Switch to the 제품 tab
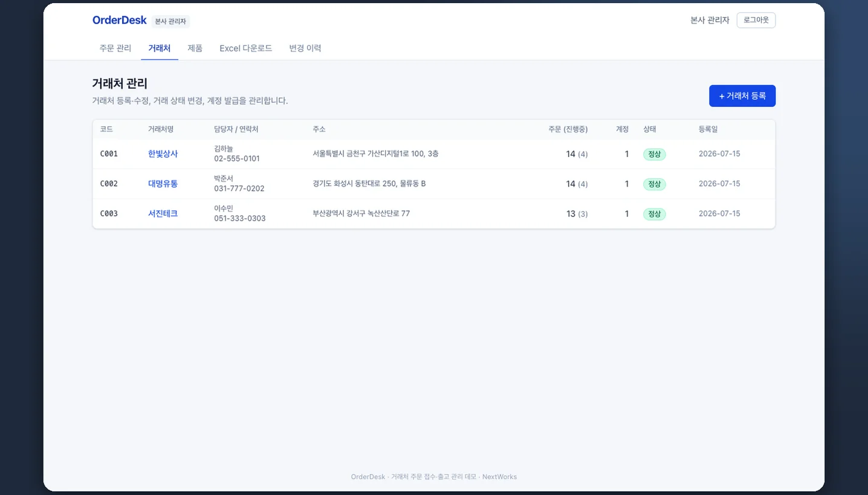The height and width of the screenshot is (495, 868). [195, 48]
